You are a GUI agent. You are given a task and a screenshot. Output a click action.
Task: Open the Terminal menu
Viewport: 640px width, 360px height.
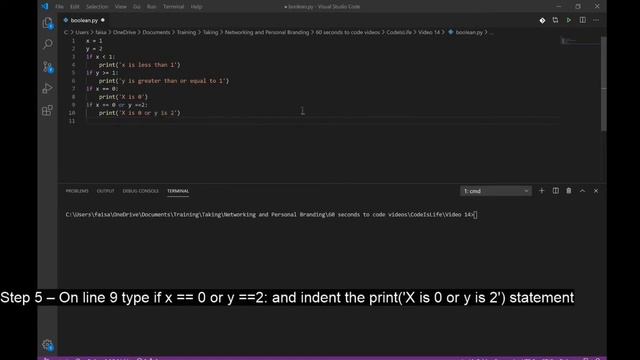point(173,7)
